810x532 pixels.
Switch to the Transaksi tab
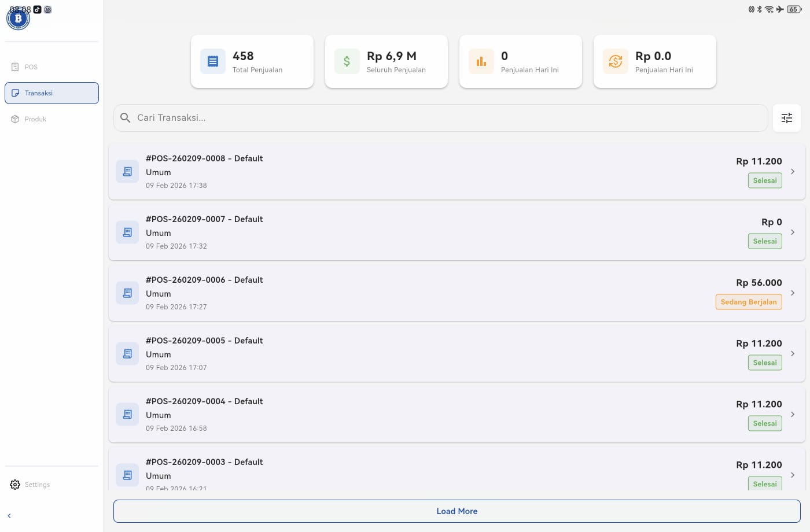(39, 93)
